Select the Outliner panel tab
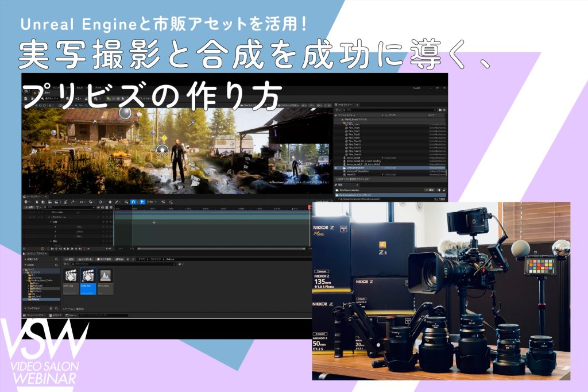Viewport: 588px width, 392px height. tap(343, 105)
